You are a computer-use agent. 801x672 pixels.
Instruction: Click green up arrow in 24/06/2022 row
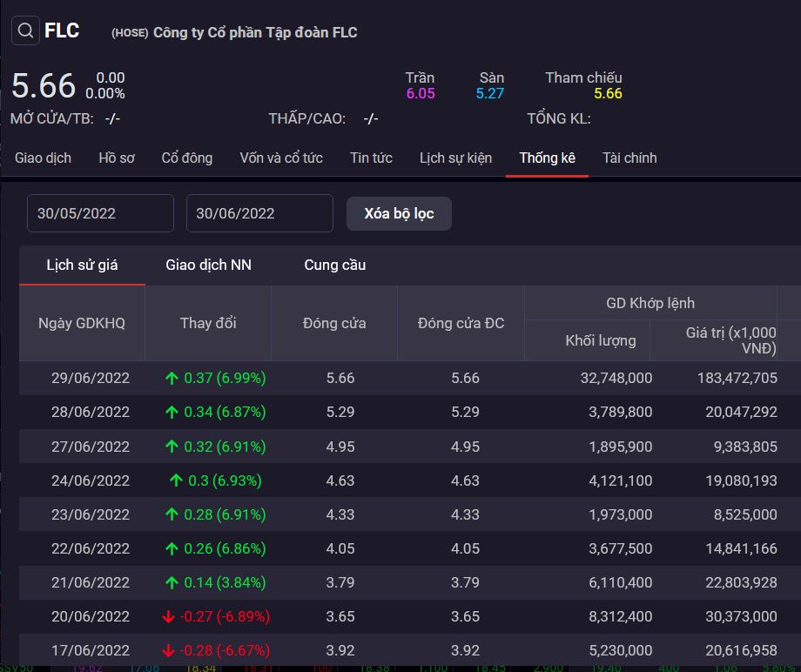177,480
